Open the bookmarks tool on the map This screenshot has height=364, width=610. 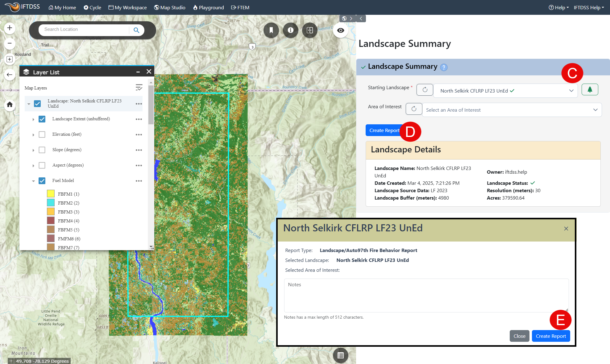point(271,30)
